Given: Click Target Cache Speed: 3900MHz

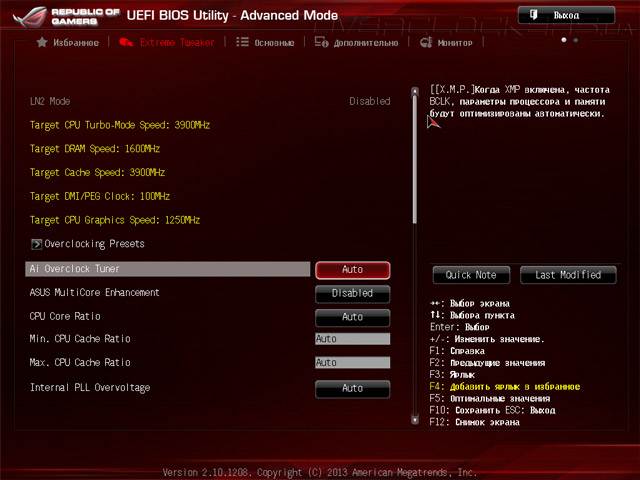Looking at the screenshot, I should click(x=97, y=173).
